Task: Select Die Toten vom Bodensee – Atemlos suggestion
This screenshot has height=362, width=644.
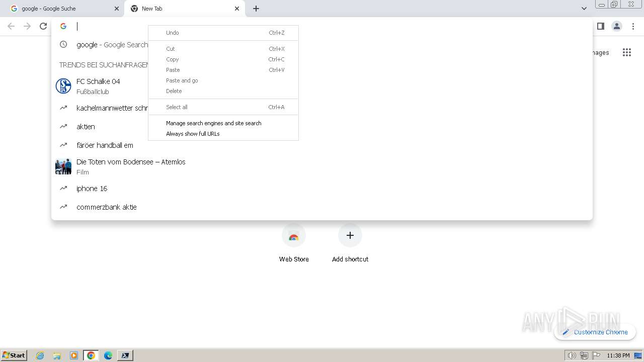Action: click(322, 166)
